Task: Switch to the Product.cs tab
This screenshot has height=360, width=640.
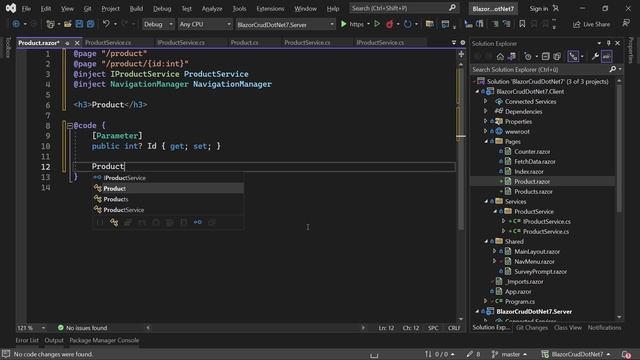Action: pyautogui.click(x=244, y=42)
